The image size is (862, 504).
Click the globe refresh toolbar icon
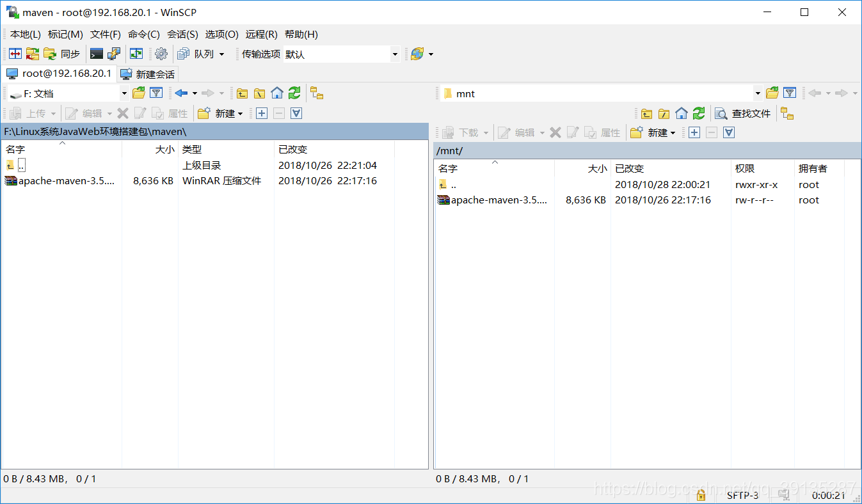[417, 54]
